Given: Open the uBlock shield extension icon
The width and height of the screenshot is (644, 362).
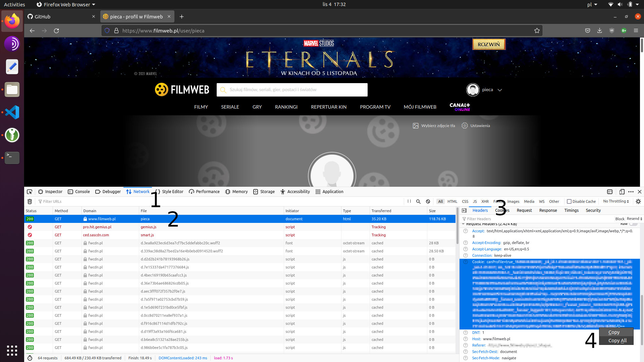Looking at the screenshot, I should [611, 31].
